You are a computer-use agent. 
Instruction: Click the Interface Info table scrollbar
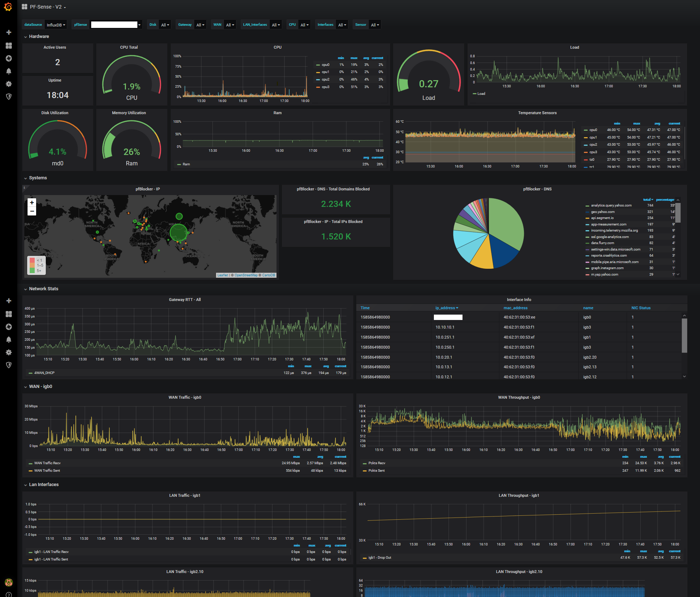[x=684, y=336]
